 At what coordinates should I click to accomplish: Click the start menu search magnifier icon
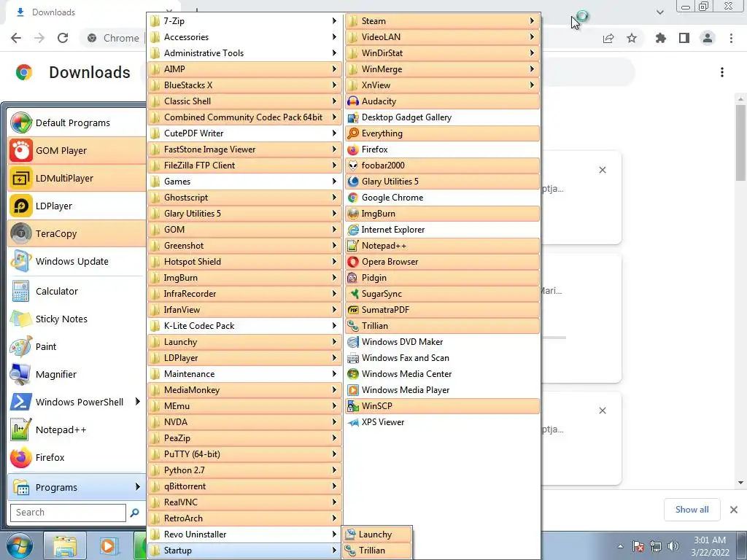coord(135,513)
